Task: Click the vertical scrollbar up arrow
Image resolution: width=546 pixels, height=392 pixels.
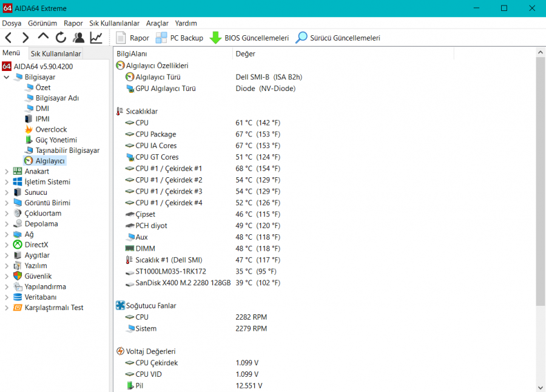Action: (540, 53)
